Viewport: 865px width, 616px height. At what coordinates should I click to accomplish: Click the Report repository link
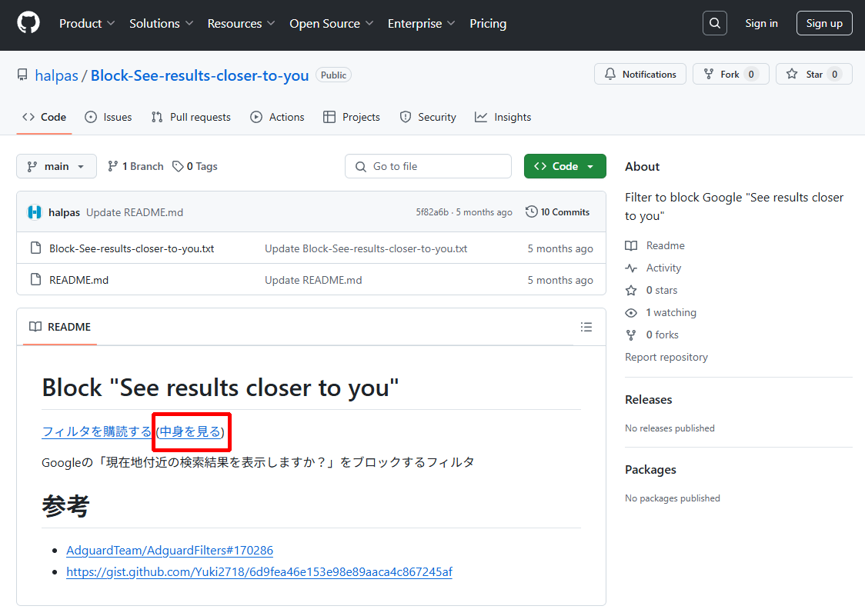[666, 358]
